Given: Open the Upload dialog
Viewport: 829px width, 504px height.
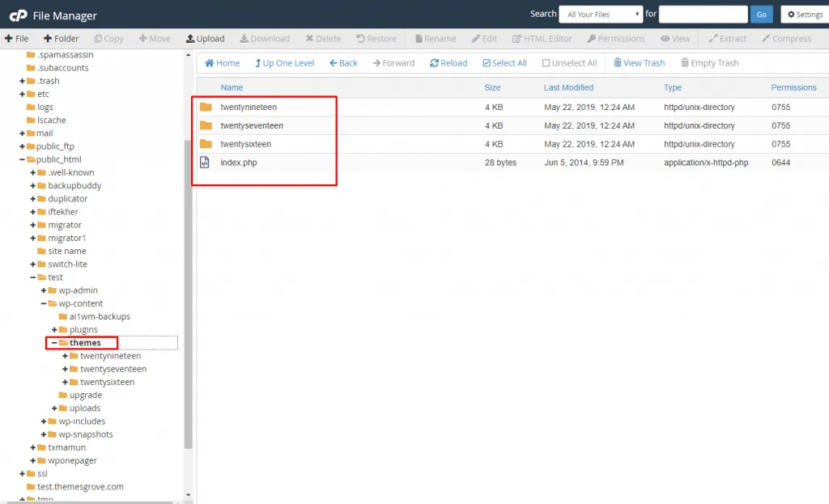Looking at the screenshot, I should [x=205, y=39].
